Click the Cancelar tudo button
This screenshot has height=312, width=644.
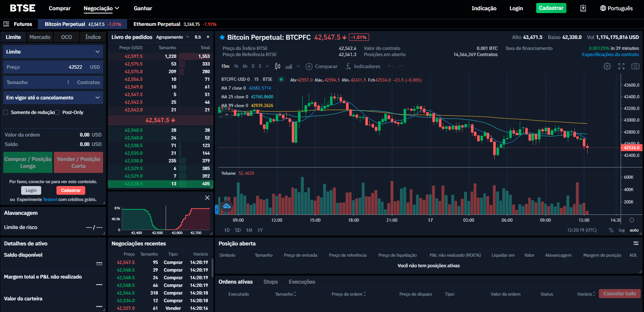(620, 293)
